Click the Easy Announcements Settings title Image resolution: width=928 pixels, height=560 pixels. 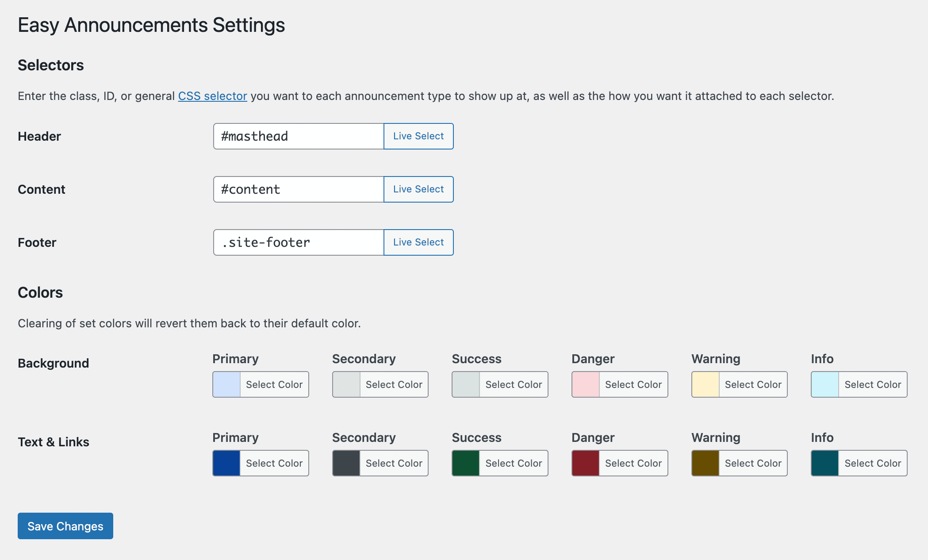(151, 25)
